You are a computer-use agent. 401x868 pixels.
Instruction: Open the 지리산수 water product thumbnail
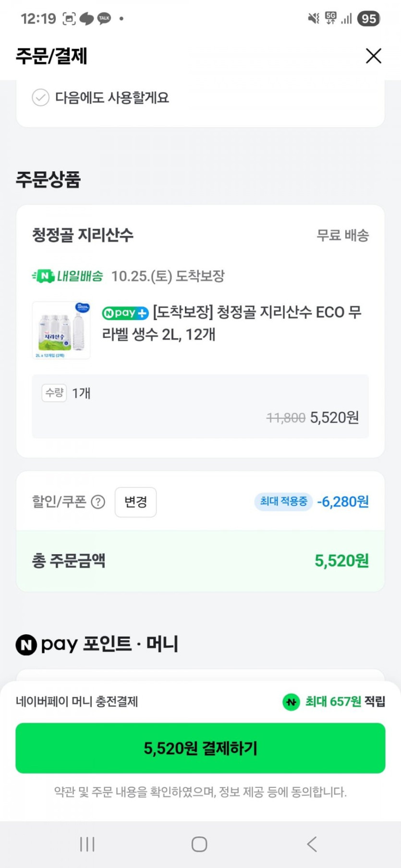(x=61, y=330)
